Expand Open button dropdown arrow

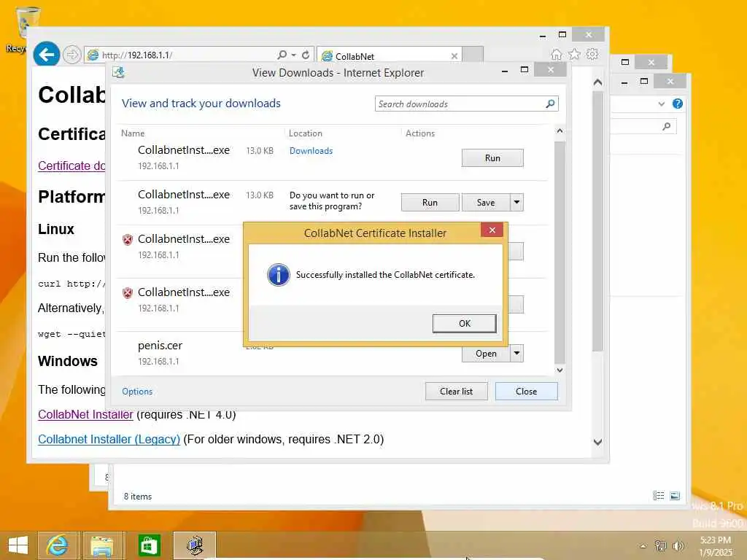(x=517, y=354)
